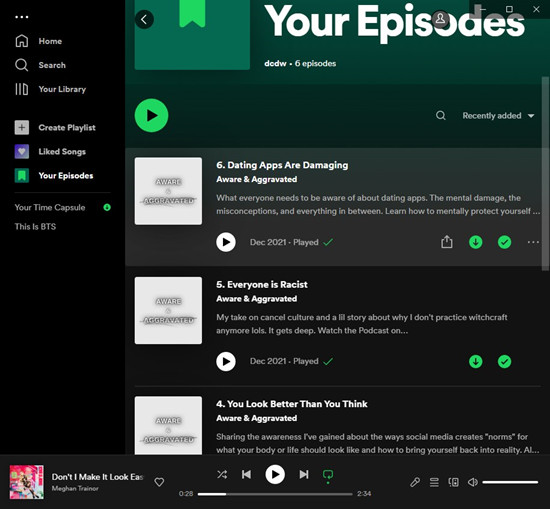Image resolution: width=550 pixels, height=509 pixels.
Task: Open You Look Better Than You Think episode
Action: [x=291, y=404]
